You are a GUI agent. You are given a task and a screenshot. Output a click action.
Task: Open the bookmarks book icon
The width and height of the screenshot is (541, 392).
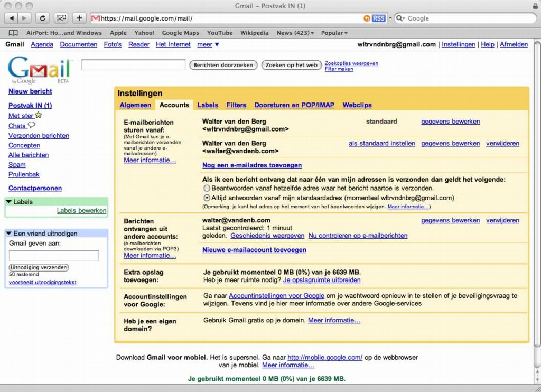(x=13, y=33)
